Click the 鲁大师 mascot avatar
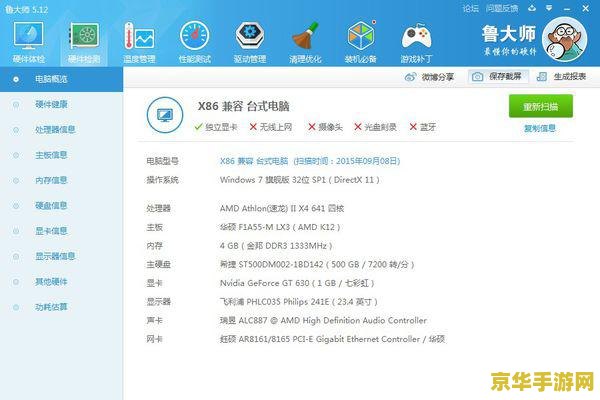The height and width of the screenshot is (400, 600). [x=564, y=39]
